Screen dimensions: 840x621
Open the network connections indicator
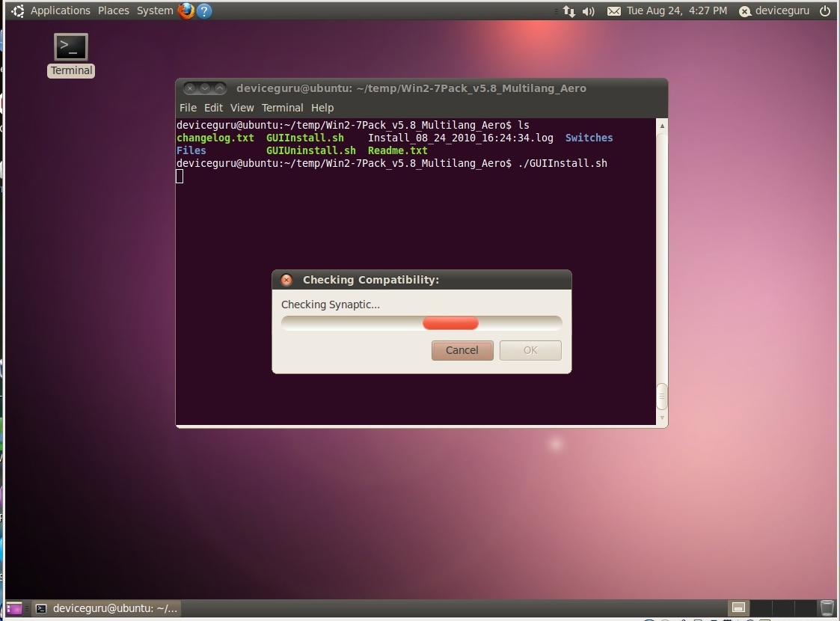pos(569,11)
